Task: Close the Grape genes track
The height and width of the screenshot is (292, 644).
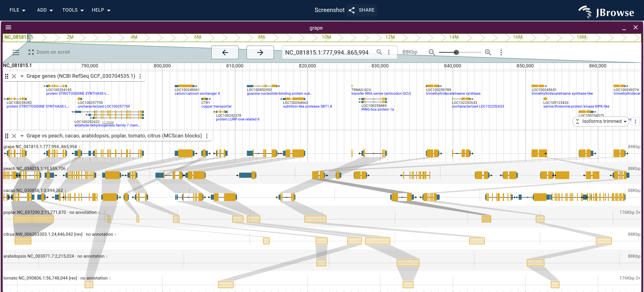Action: click(14, 76)
